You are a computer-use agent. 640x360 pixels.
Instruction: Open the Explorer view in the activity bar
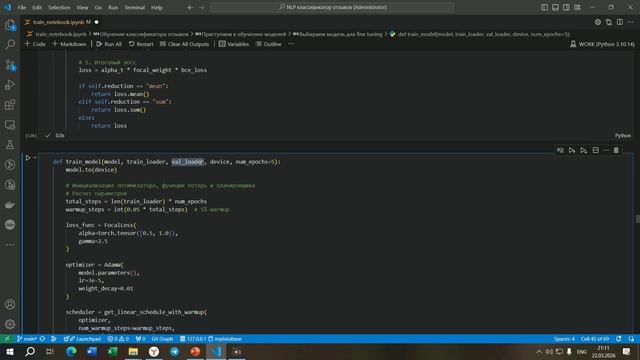(10, 25)
